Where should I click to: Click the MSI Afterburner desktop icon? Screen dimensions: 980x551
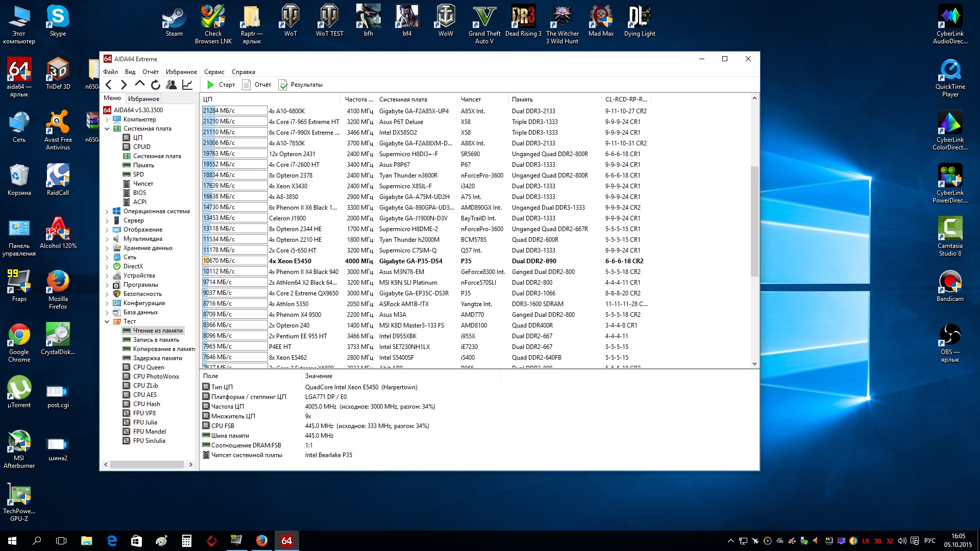point(19,448)
